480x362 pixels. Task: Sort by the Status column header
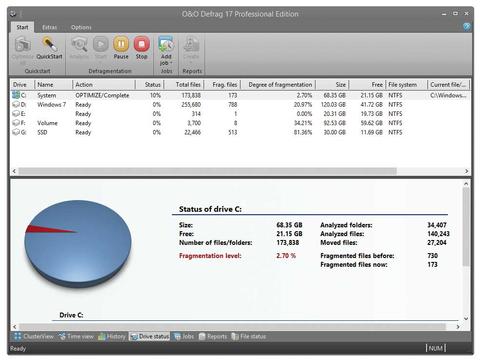point(150,85)
